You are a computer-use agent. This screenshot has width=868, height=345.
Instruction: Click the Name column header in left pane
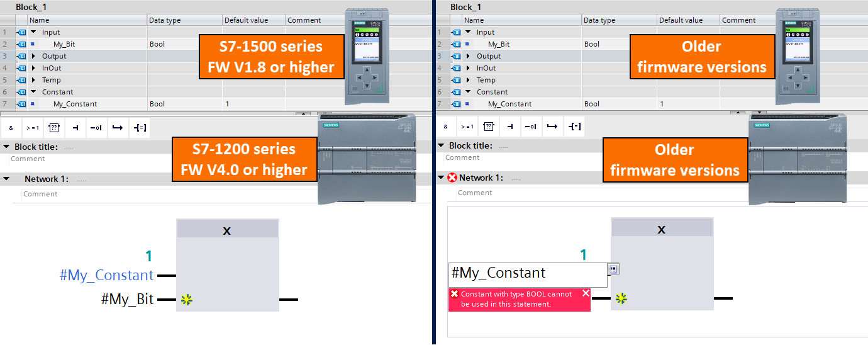click(x=87, y=20)
